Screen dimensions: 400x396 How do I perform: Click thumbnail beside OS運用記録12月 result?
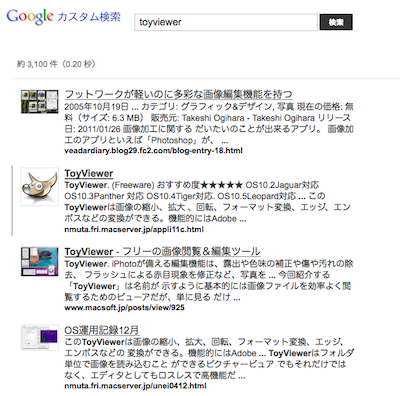click(x=39, y=337)
